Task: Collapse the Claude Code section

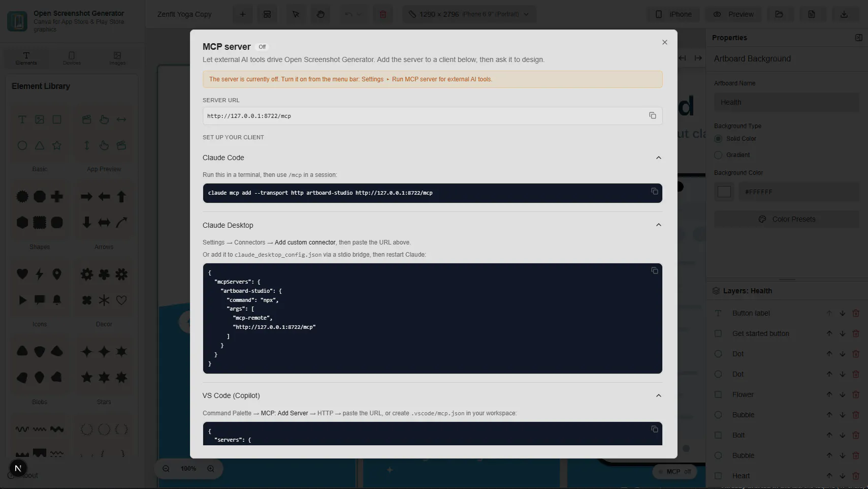Action: tap(658, 158)
